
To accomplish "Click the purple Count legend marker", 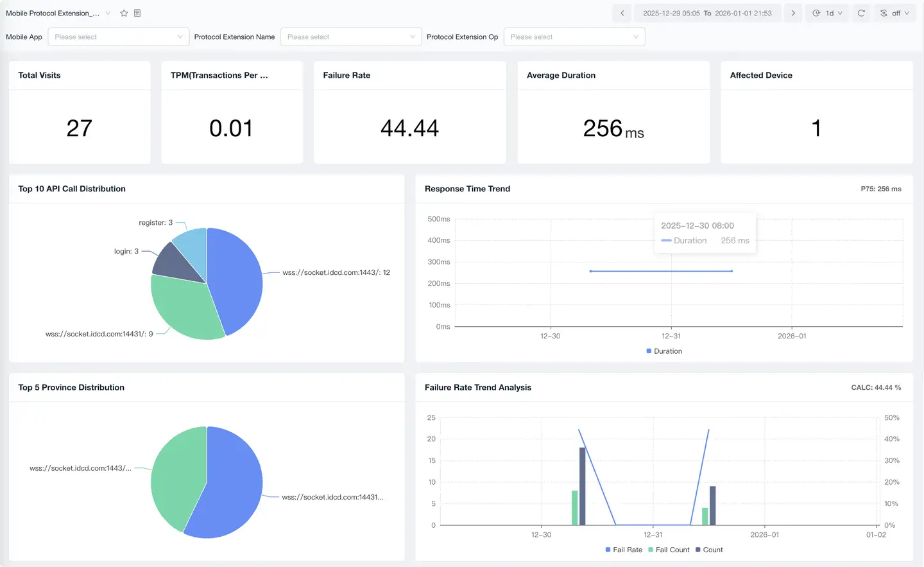I will click(x=697, y=550).
